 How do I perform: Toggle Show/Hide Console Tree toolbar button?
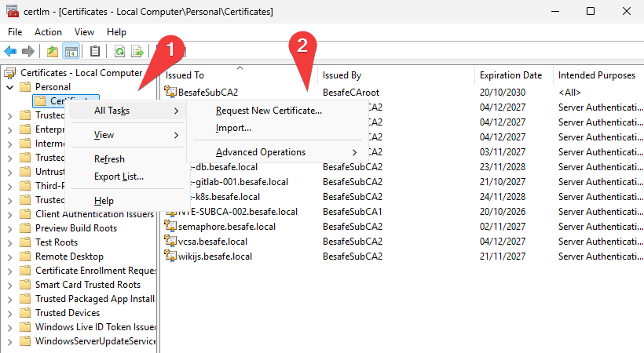click(x=71, y=51)
